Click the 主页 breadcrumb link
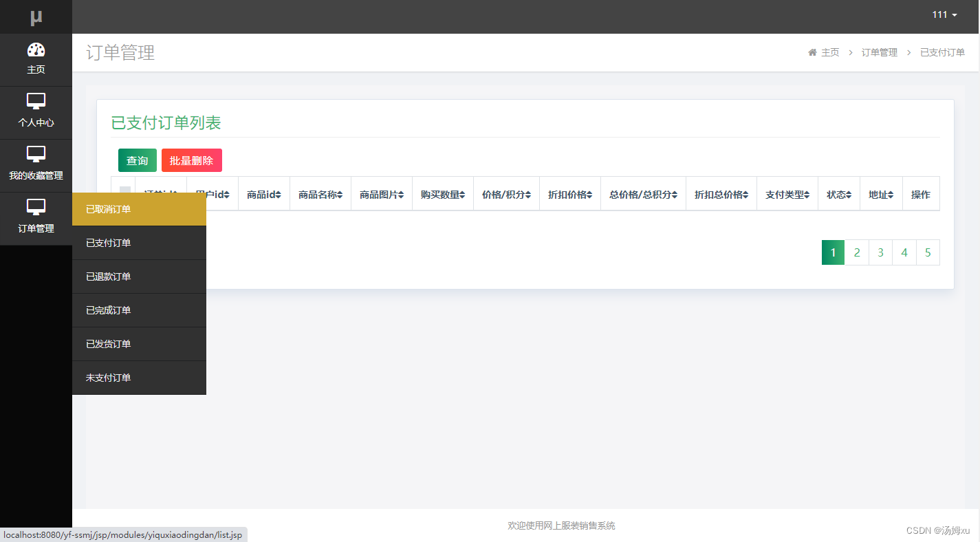 (x=830, y=52)
